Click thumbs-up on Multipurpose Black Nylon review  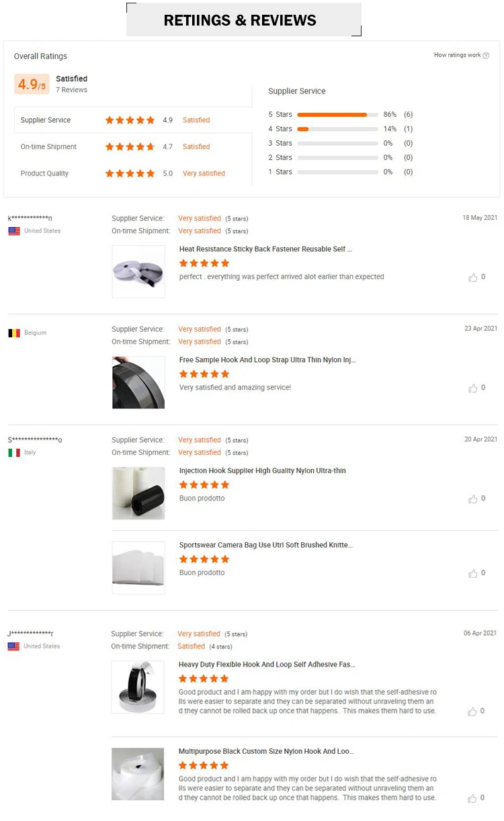point(472,798)
